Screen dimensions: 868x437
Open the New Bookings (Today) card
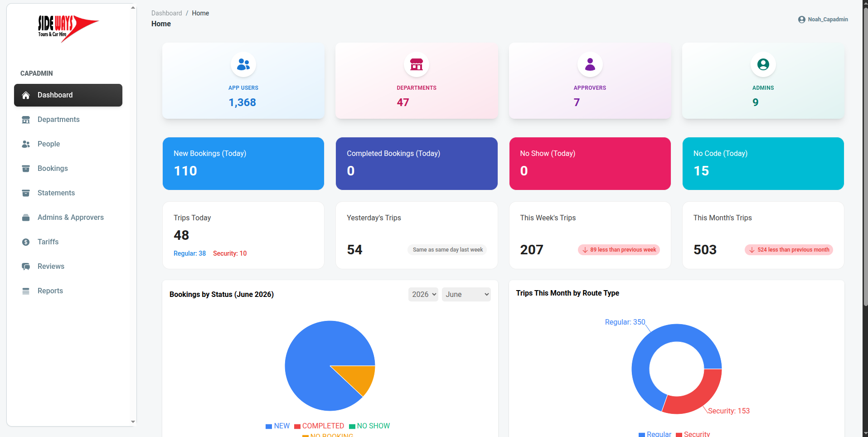pyautogui.click(x=243, y=164)
